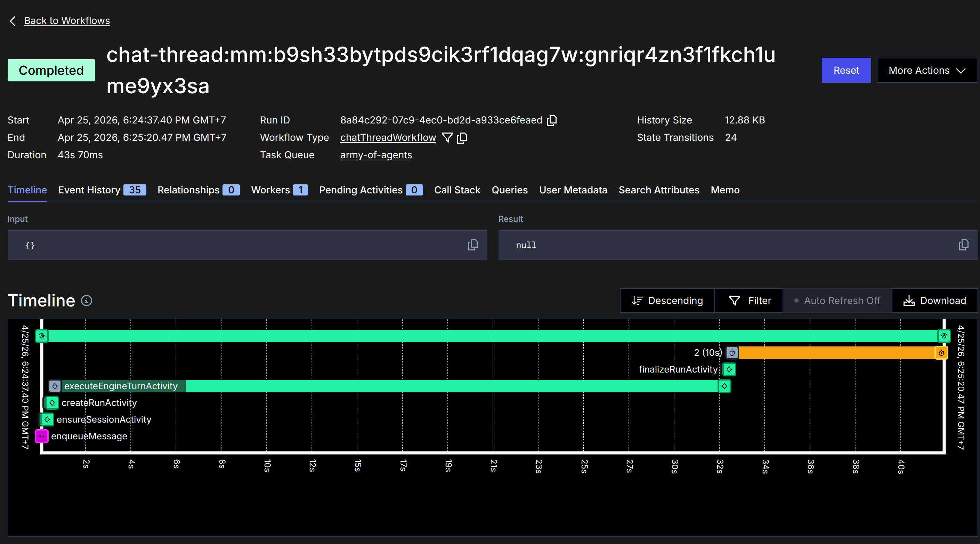
Task: Click the enqueueMessage signal icon
Action: click(x=42, y=436)
